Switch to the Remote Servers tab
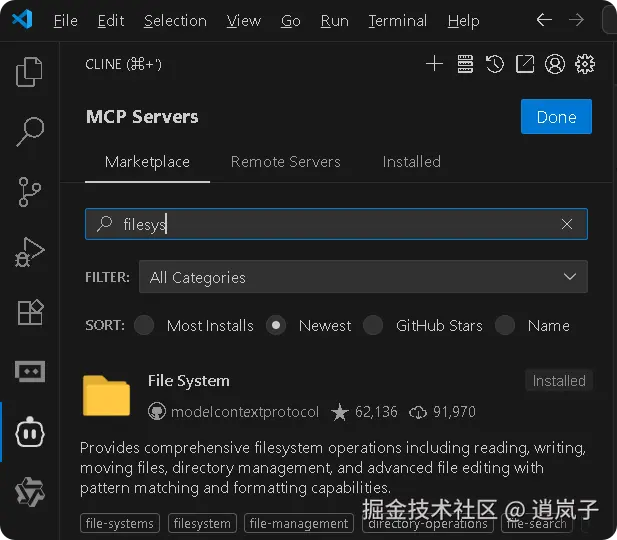This screenshot has height=540, width=617. (x=286, y=162)
